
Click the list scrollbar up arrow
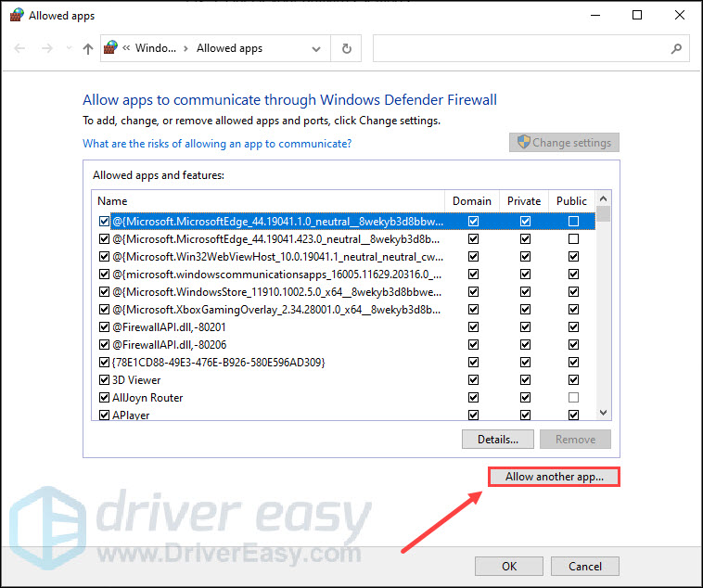pyautogui.click(x=604, y=198)
